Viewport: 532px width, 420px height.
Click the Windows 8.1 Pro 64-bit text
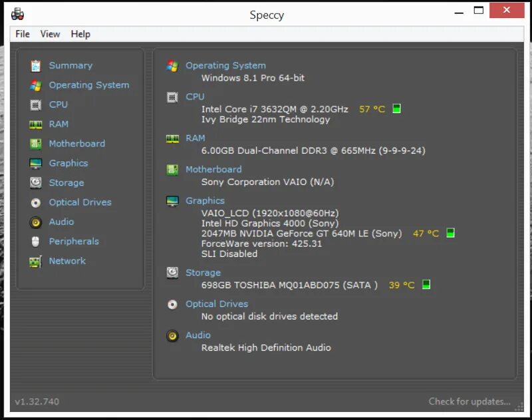click(253, 78)
